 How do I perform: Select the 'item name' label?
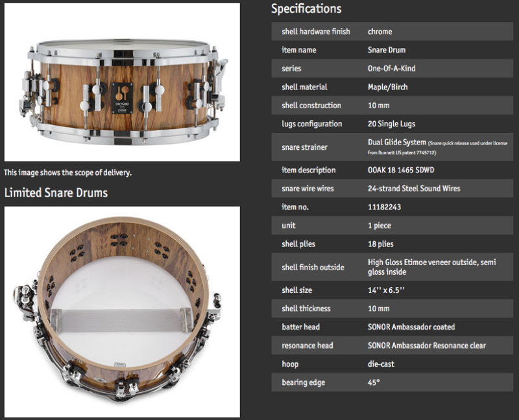pos(299,50)
